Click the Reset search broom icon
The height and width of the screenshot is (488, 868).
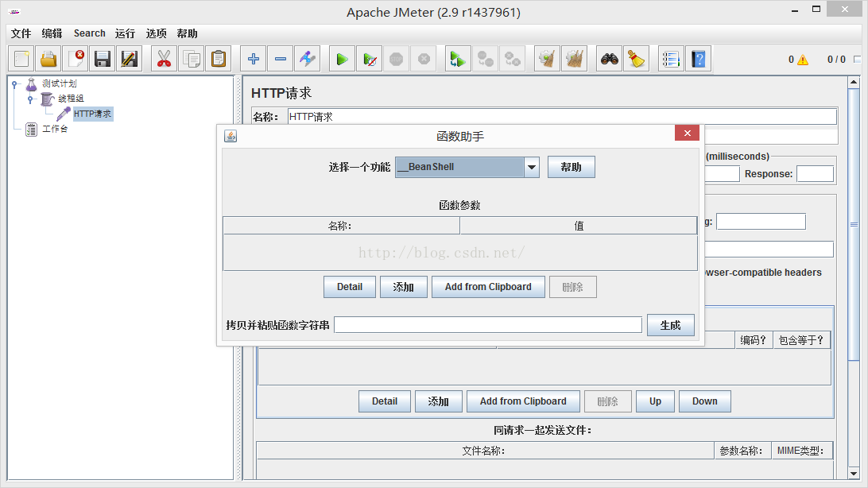[637, 59]
